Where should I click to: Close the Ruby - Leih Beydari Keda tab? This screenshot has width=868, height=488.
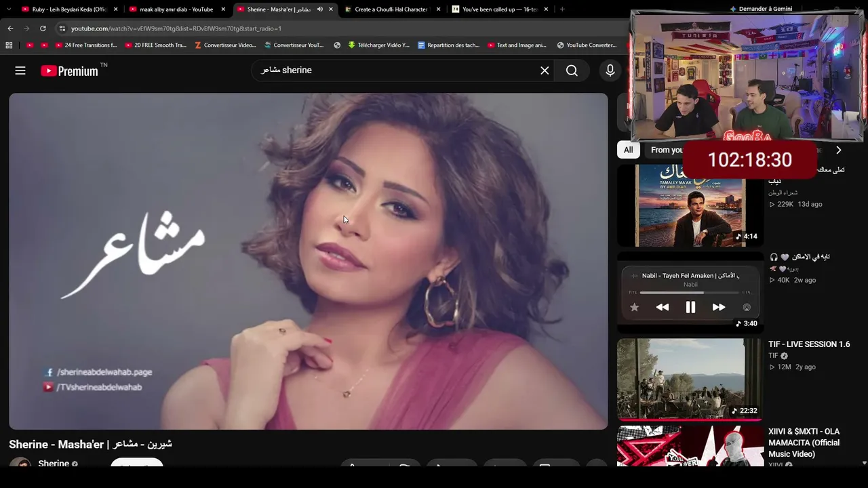pyautogui.click(x=116, y=9)
